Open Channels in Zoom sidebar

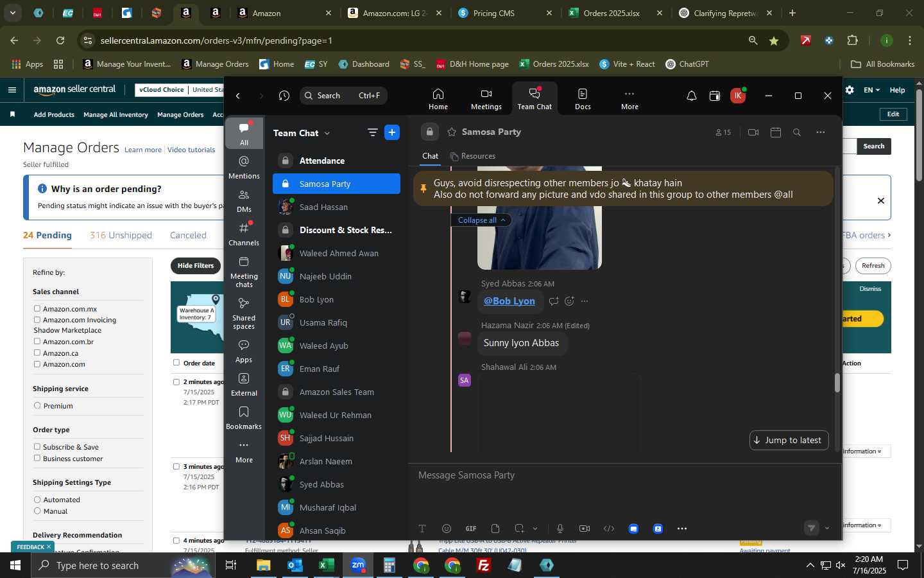244,234
